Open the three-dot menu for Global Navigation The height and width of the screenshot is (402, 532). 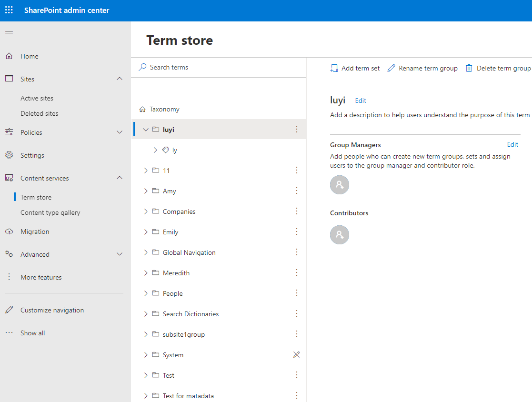coord(297,252)
